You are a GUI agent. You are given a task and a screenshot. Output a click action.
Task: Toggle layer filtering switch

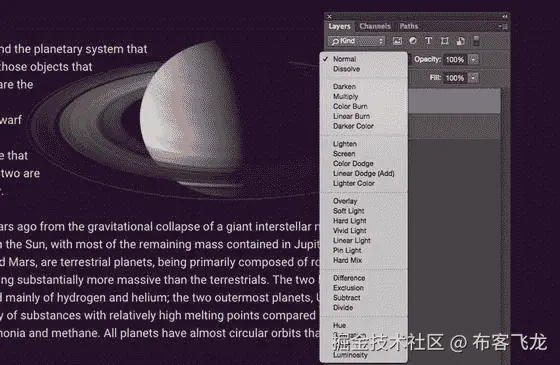click(x=476, y=41)
